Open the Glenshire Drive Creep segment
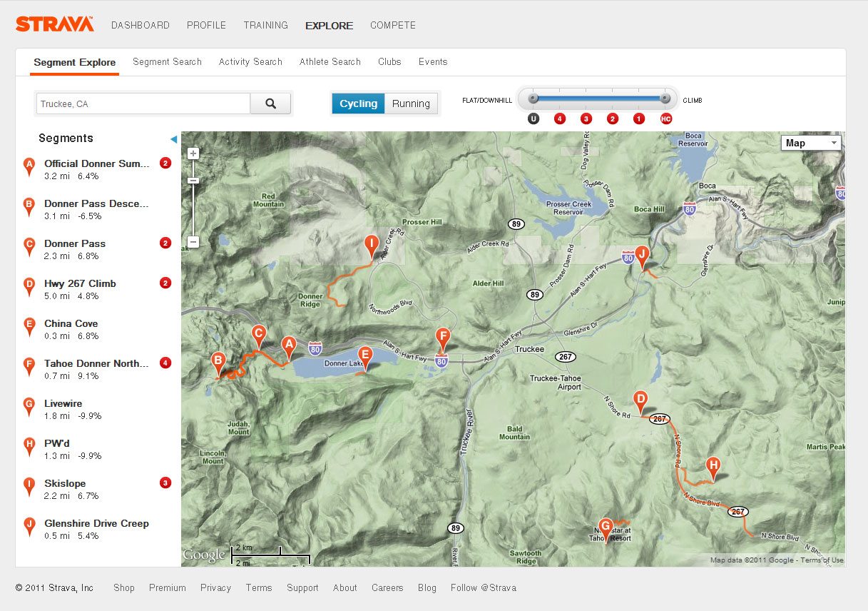Screen dimensions: 868x611 pyautogui.click(x=96, y=523)
